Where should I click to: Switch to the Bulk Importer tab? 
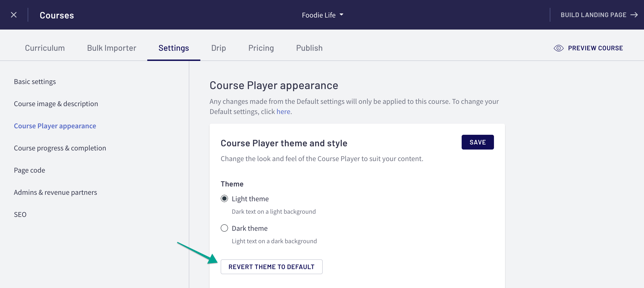click(111, 48)
